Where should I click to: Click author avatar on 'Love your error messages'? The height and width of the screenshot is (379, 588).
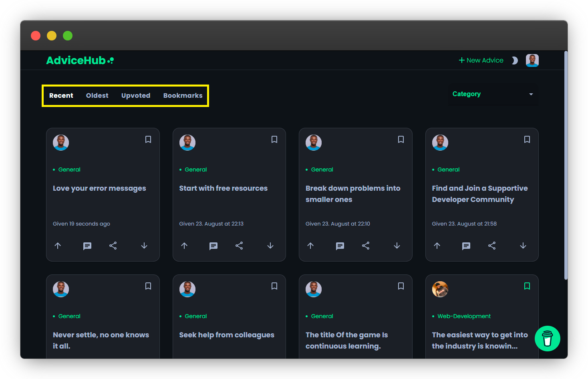(x=61, y=143)
